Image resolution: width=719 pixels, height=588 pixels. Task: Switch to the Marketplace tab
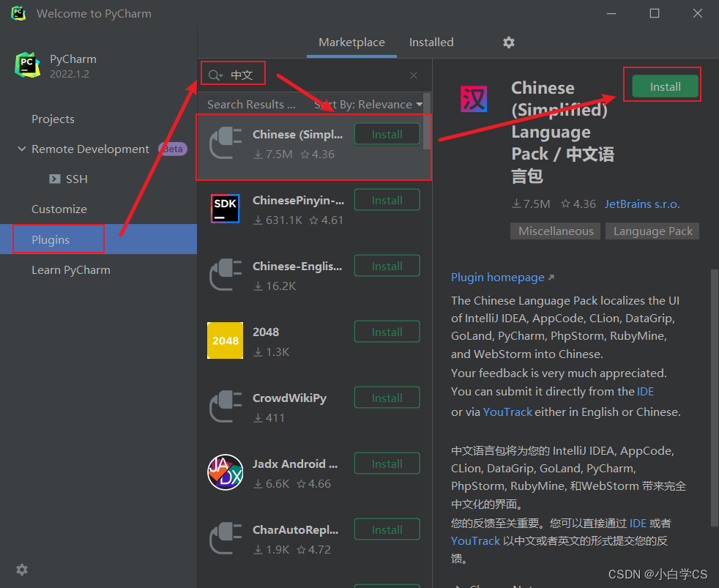(x=351, y=42)
